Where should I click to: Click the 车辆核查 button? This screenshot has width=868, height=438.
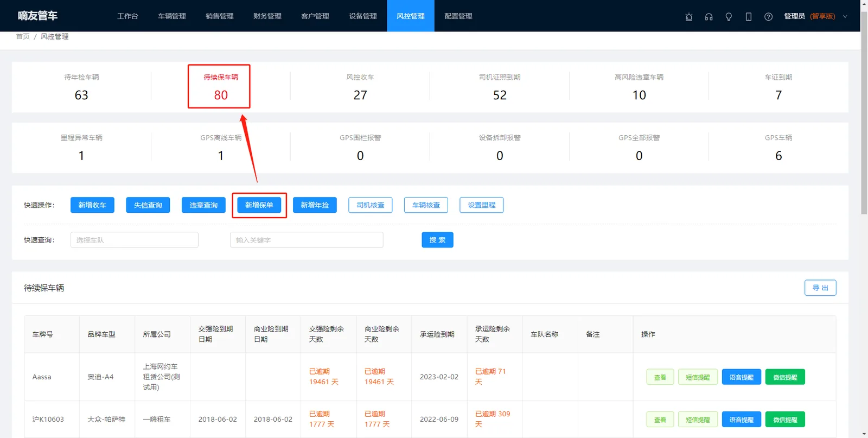point(426,205)
